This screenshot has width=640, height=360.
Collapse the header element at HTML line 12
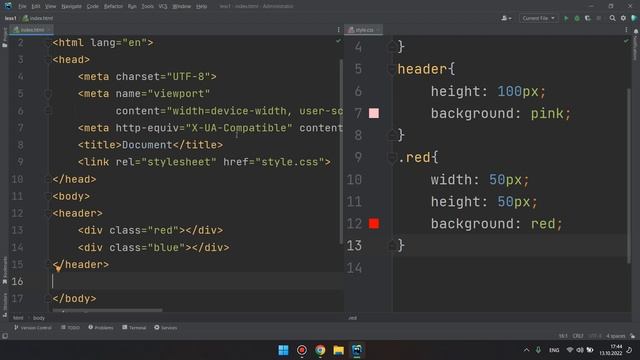(x=48, y=213)
